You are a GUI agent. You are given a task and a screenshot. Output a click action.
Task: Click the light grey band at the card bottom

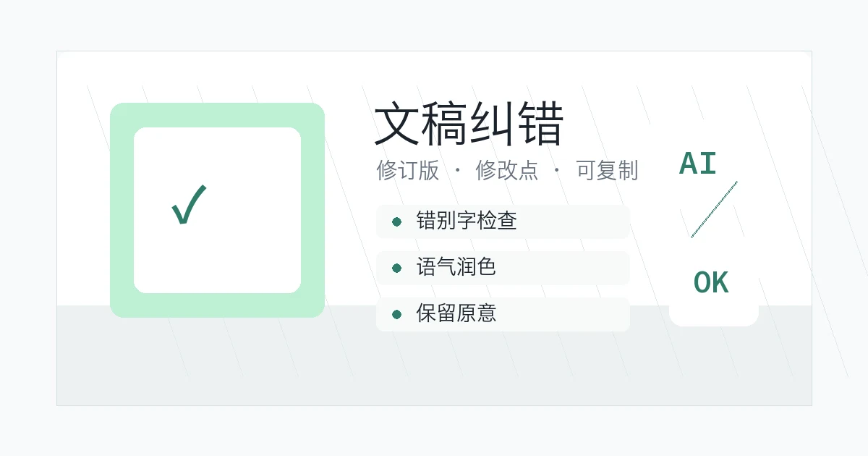point(434,355)
